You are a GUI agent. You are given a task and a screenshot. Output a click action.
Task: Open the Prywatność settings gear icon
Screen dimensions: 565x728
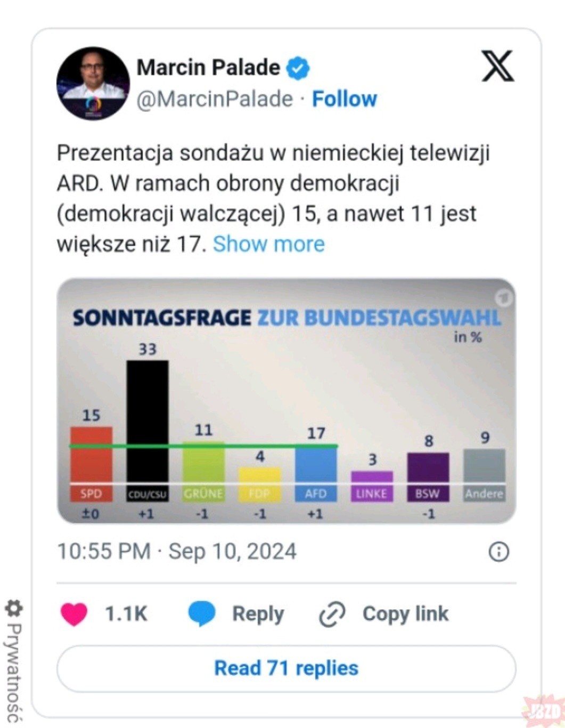[13, 609]
